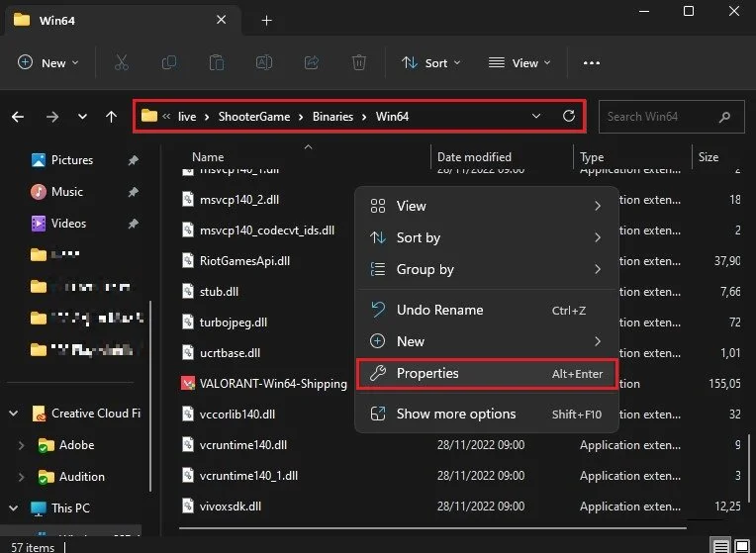Click the Win64 tab
Viewport: 756px width, 553px height.
point(121,20)
